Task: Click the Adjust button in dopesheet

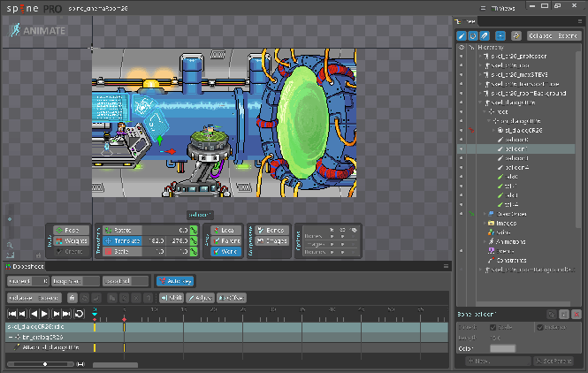Action: (200, 298)
